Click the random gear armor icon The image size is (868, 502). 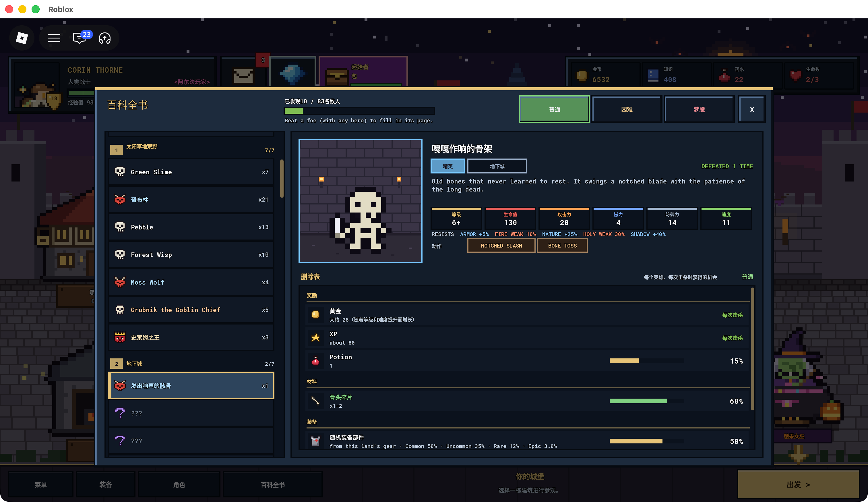click(x=315, y=441)
